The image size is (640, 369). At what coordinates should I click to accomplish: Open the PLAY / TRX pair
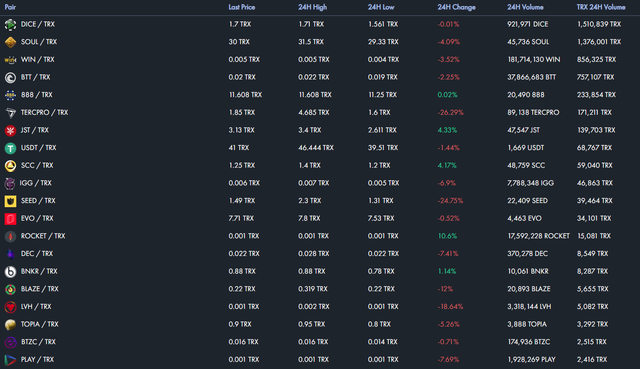[37, 359]
